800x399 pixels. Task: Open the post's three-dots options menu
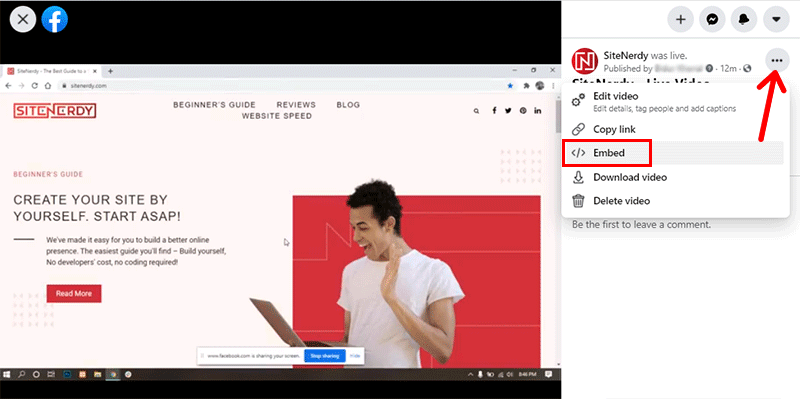pyautogui.click(x=777, y=61)
